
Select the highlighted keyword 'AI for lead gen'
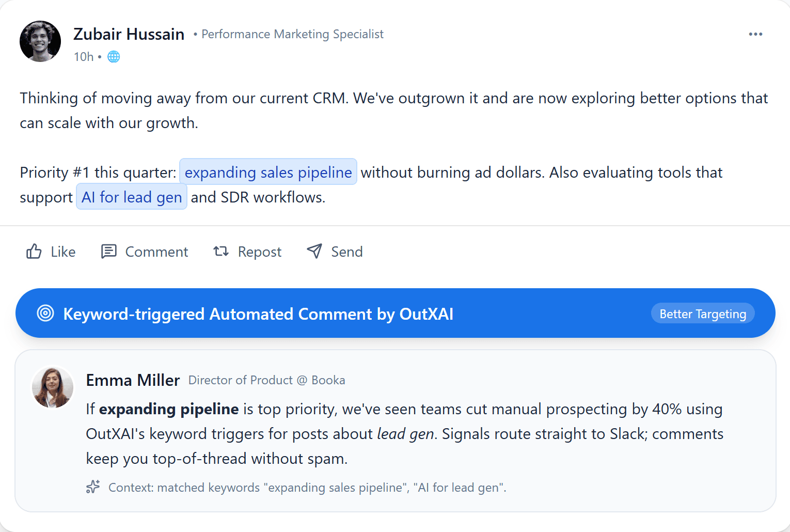(x=131, y=197)
